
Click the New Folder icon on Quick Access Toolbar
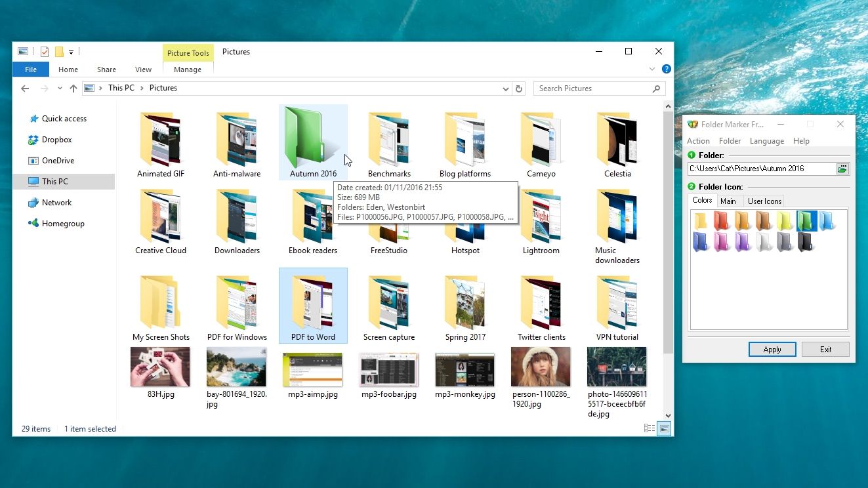click(x=59, y=51)
